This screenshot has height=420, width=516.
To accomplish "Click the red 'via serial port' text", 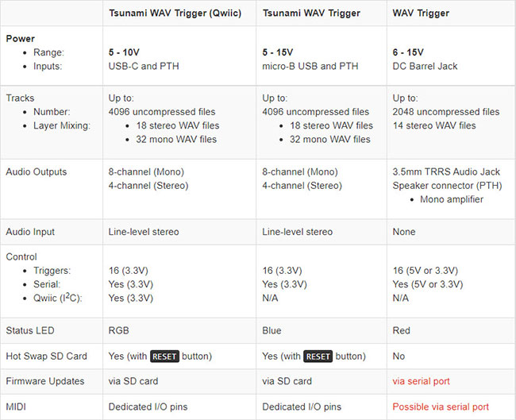I will click(x=421, y=381).
